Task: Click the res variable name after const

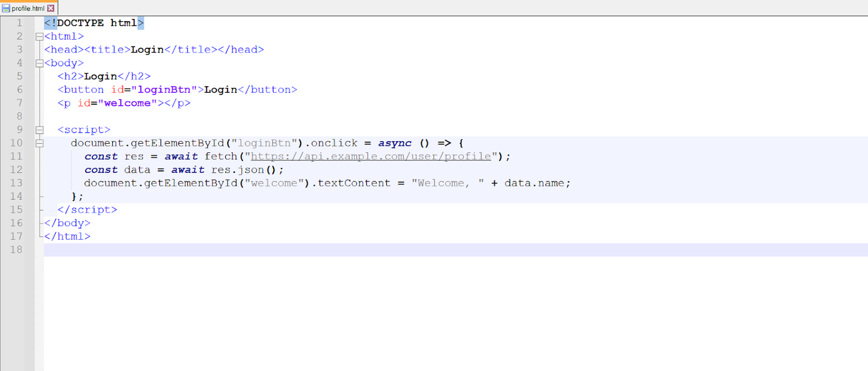Action: pos(134,156)
